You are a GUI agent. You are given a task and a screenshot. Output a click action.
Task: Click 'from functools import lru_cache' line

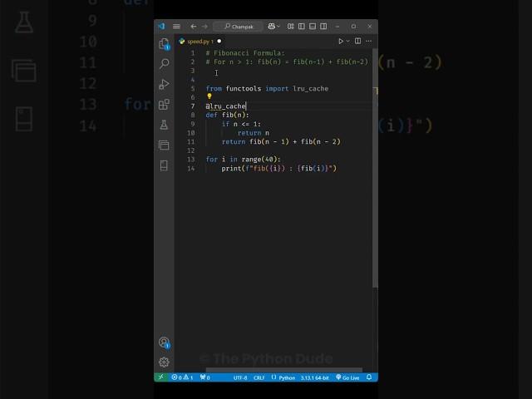[x=267, y=89]
